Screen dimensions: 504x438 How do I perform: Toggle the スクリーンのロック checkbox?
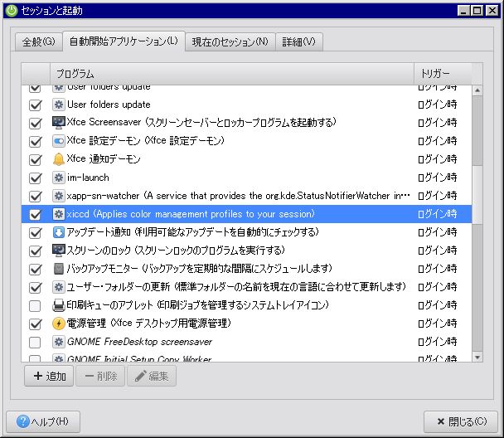click(x=35, y=251)
